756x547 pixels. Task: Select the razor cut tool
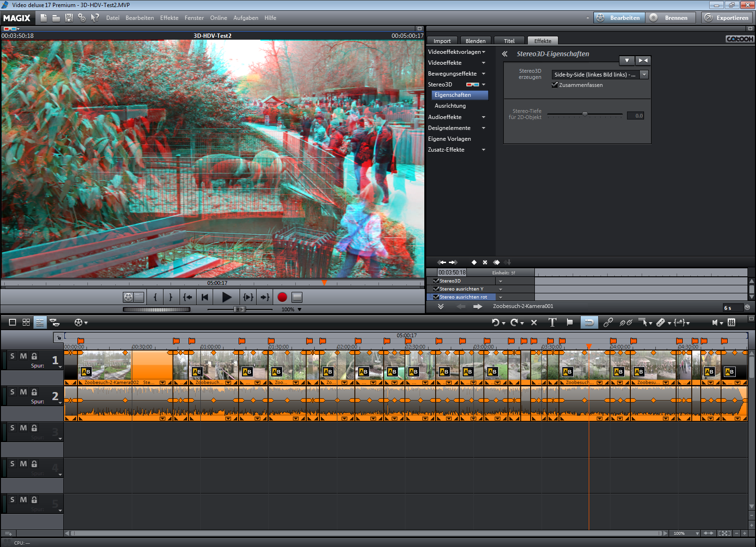(x=661, y=323)
